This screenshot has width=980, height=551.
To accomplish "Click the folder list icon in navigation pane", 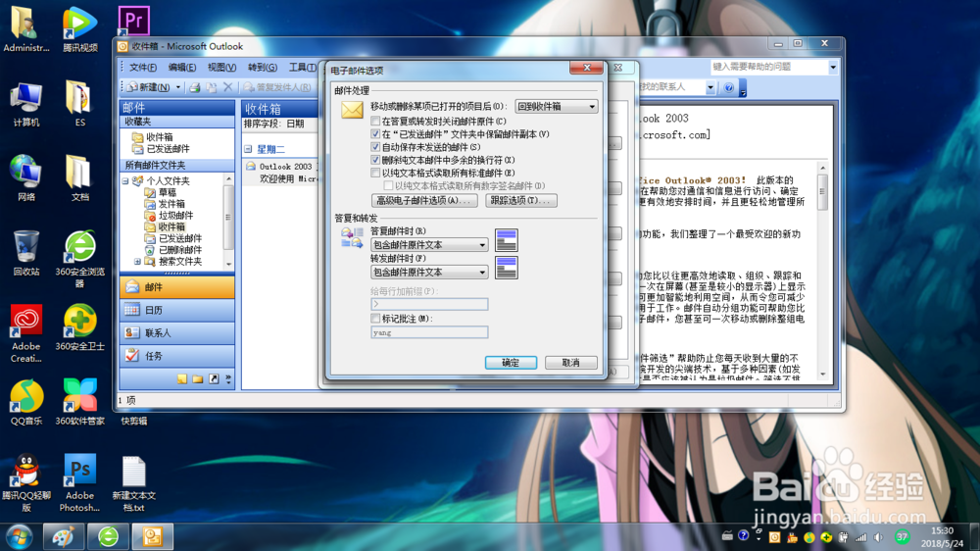I will 198,379.
